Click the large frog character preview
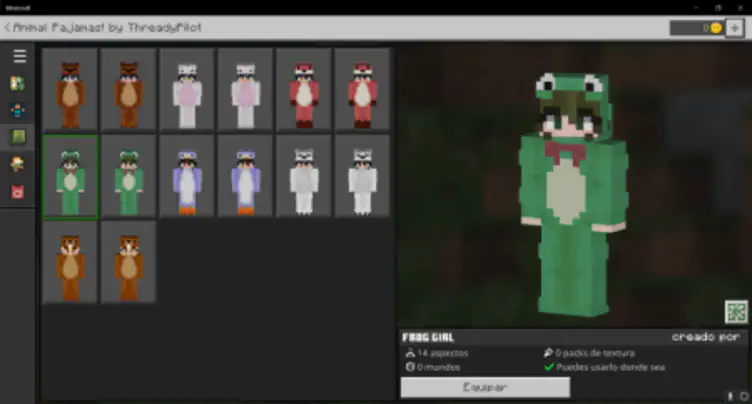This screenshot has width=752, height=404. [573, 194]
